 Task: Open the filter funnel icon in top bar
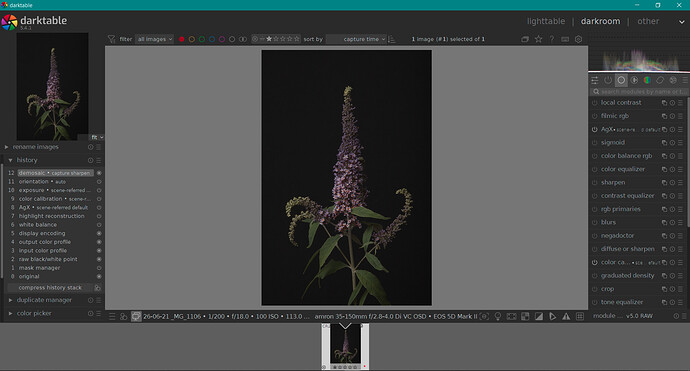(111, 39)
